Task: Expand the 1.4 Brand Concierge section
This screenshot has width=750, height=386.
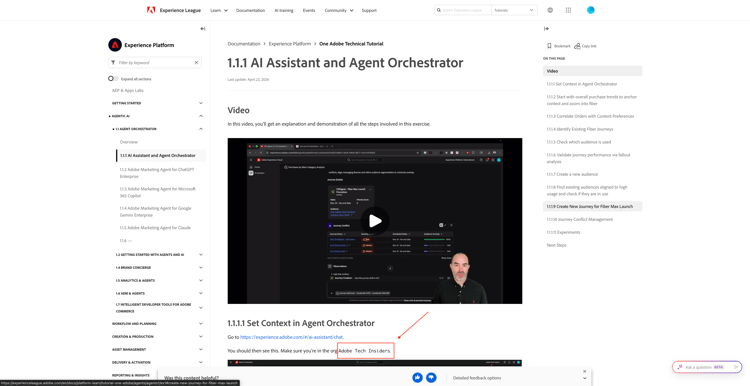Action: pyautogui.click(x=201, y=267)
